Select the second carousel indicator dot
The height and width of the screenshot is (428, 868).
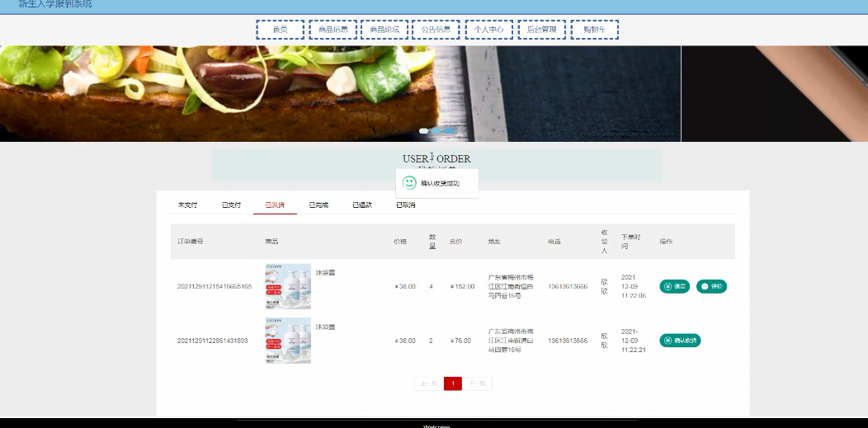point(436,131)
